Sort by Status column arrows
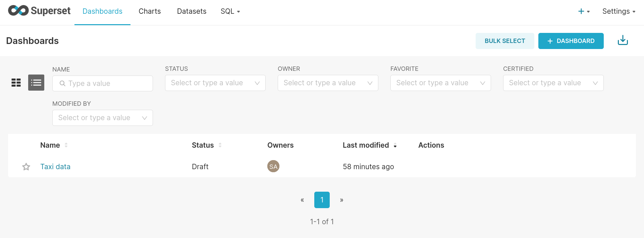This screenshot has height=238, width=644. pos(220,145)
